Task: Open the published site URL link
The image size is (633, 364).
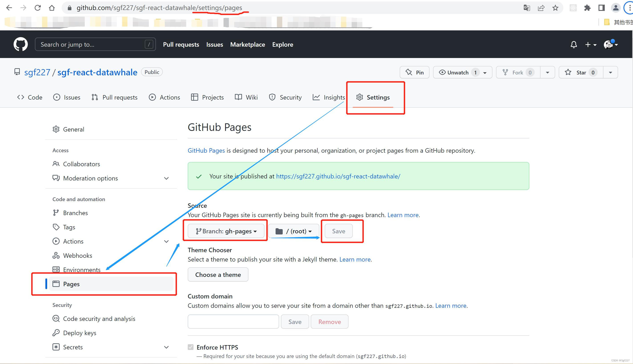Action: pos(338,176)
